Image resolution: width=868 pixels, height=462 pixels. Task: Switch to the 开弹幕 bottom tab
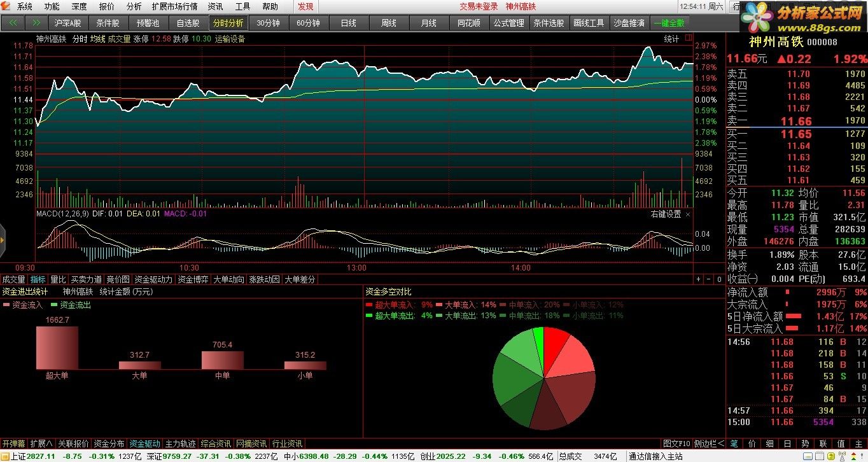pos(13,444)
